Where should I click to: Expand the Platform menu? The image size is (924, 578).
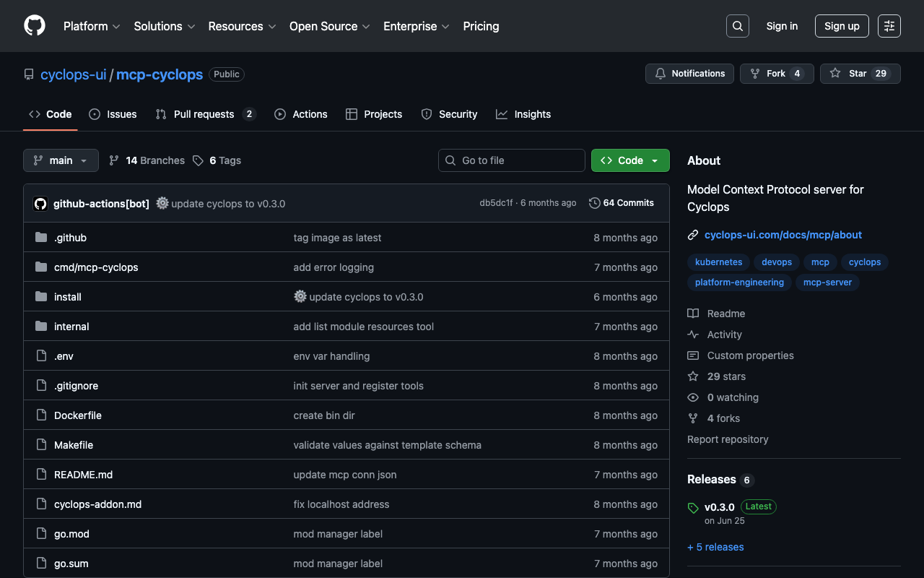(91, 26)
